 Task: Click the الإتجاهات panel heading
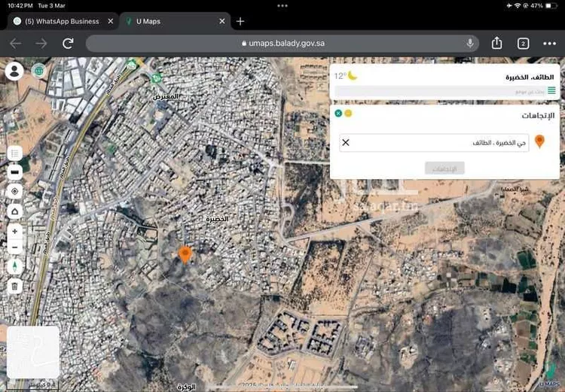pos(538,116)
